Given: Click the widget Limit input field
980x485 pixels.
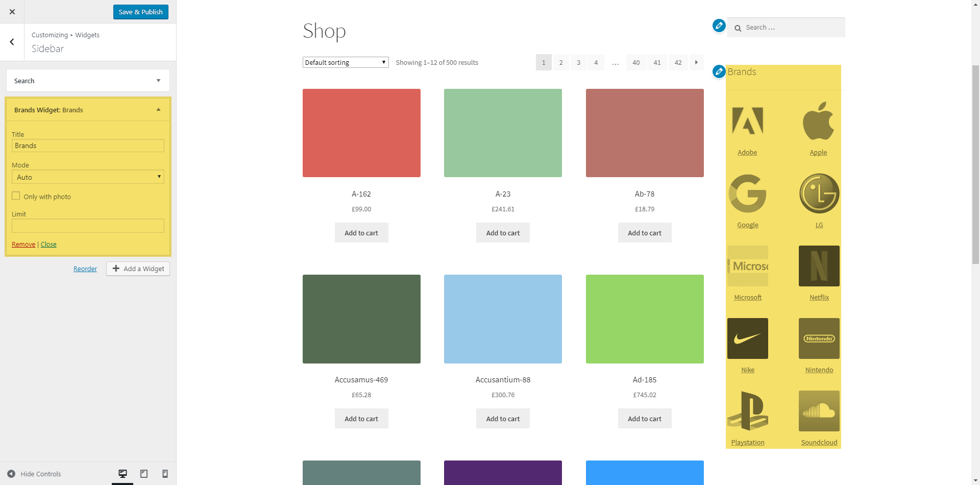Looking at the screenshot, I should (88, 226).
